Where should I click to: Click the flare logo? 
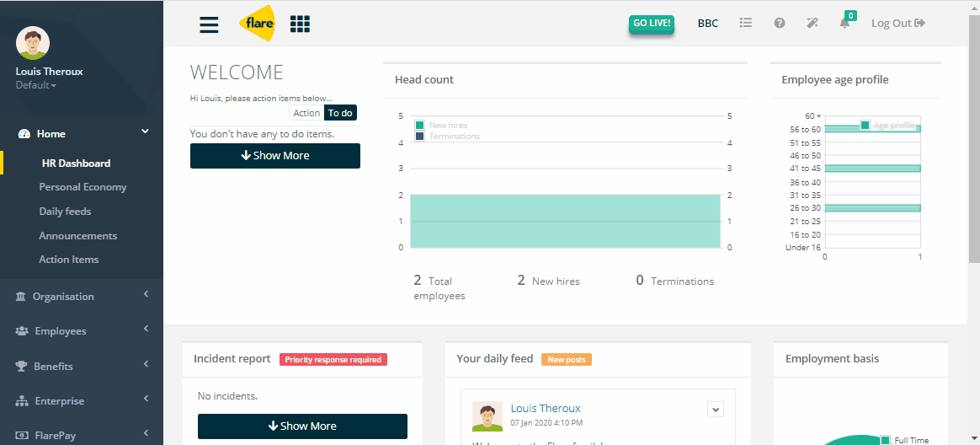point(257,23)
